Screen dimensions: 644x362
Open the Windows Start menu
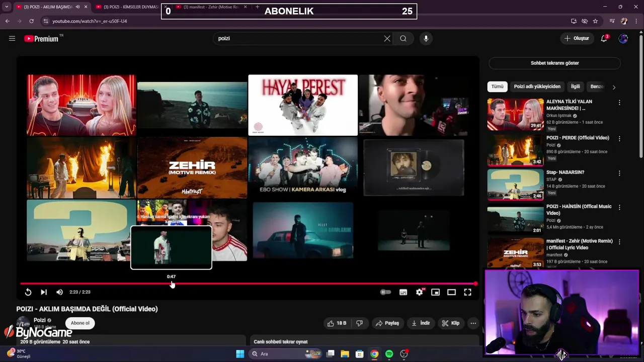240,354
